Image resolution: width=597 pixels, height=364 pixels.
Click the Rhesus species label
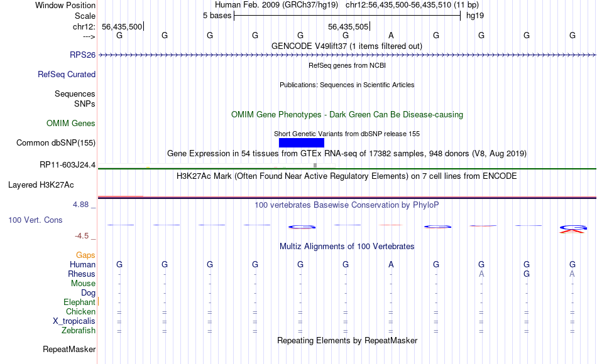click(82, 274)
